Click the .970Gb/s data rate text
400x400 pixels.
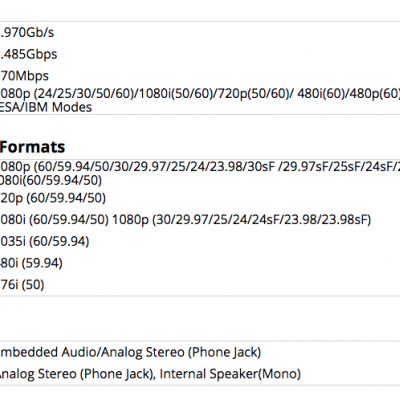(27, 33)
